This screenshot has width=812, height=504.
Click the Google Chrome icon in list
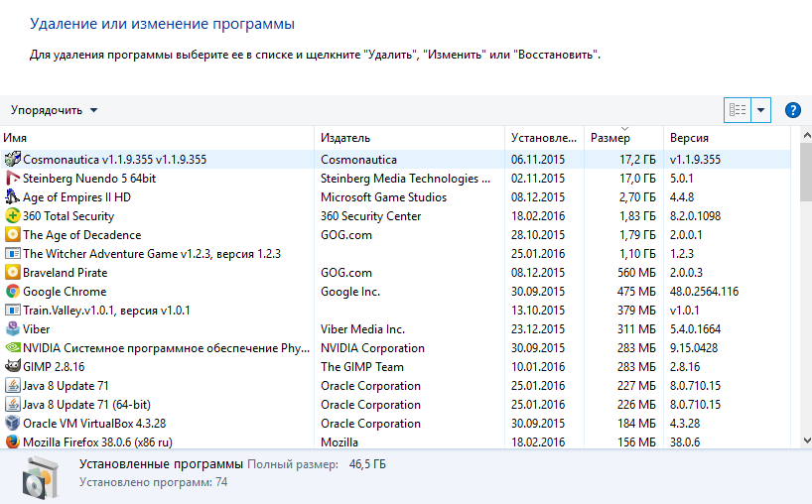(13, 292)
